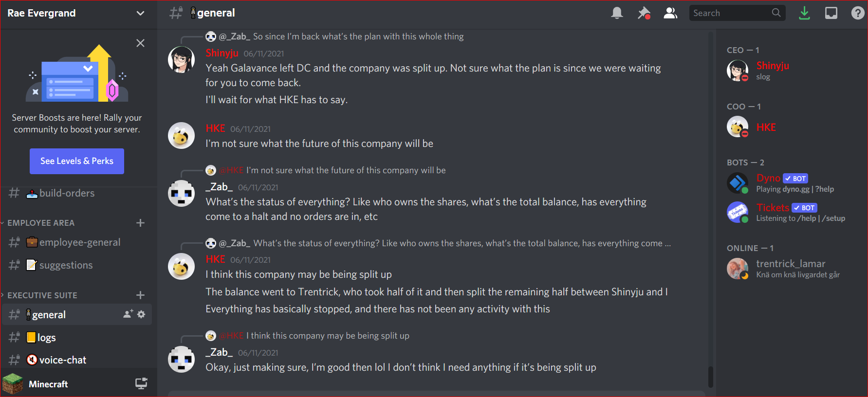Click the Minecraft screen share icon
Image resolution: width=868 pixels, height=397 pixels.
(x=141, y=384)
